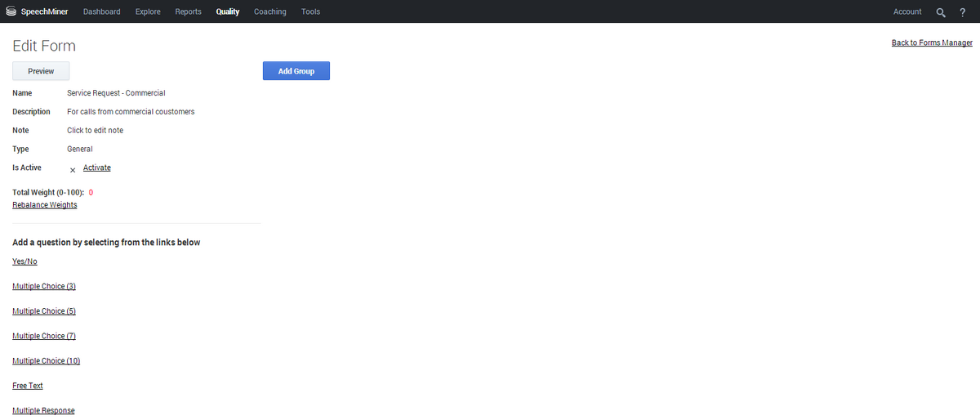
Task: Edit the note field text
Action: point(95,131)
